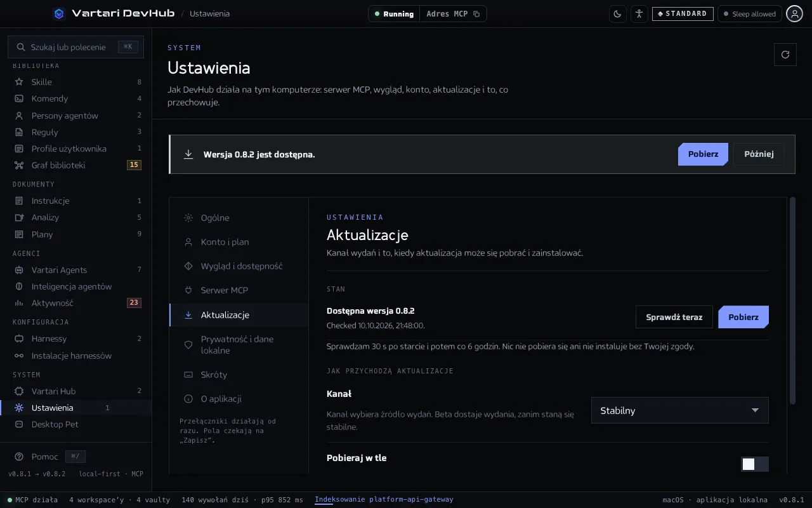Click the Vartari Hub chip icon

(19, 391)
